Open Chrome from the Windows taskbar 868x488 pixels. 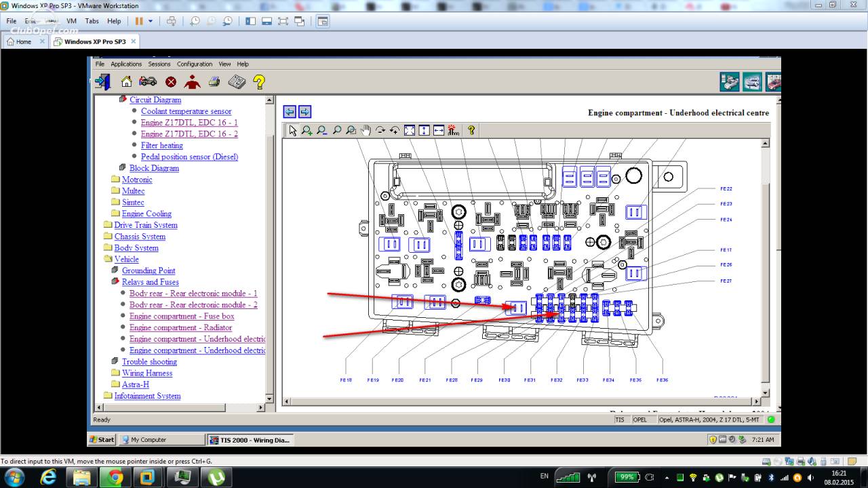coord(115,477)
